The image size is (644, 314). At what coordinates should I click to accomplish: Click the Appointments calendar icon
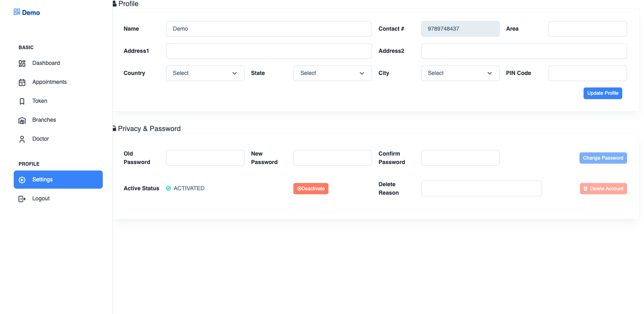point(22,82)
